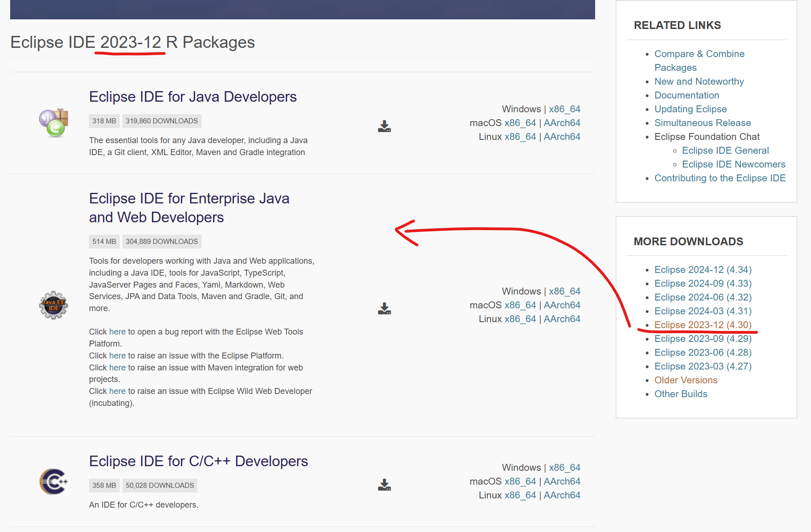Open the Documentation link

pyautogui.click(x=687, y=95)
